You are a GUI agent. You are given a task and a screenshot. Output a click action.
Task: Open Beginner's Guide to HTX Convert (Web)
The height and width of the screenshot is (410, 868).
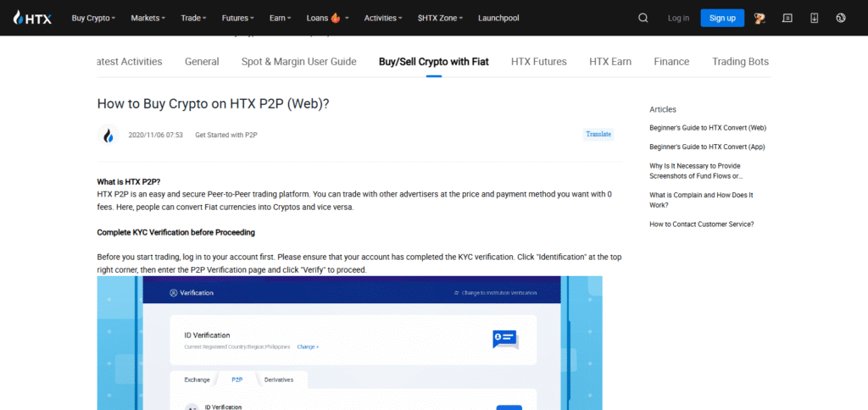(x=708, y=128)
